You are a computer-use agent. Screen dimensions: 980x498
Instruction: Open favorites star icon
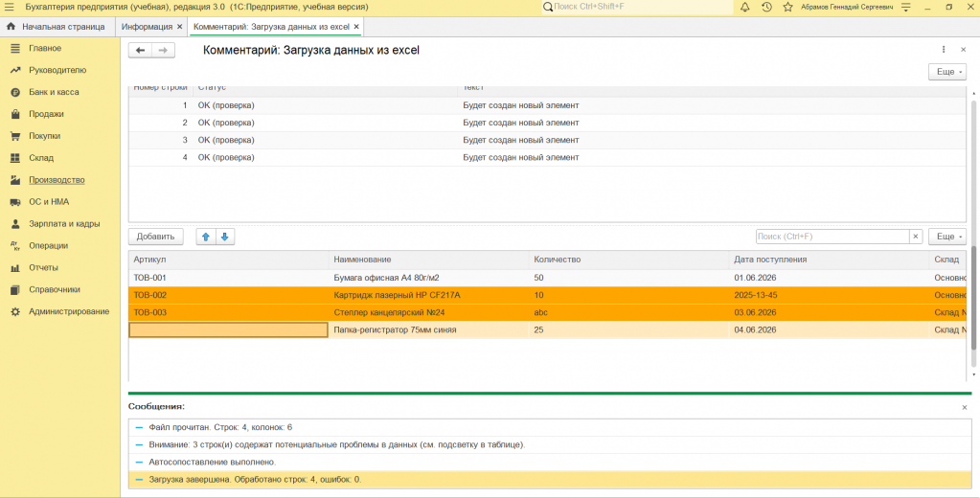click(787, 7)
